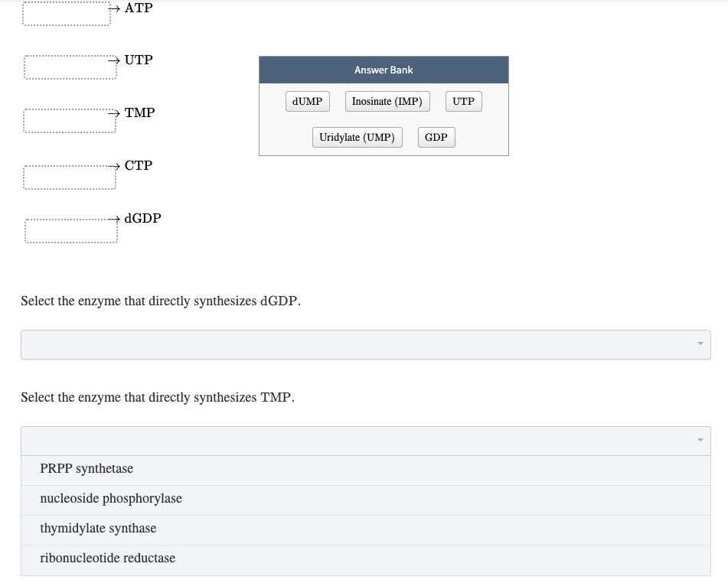Select the GDP answer tile

tap(436, 137)
